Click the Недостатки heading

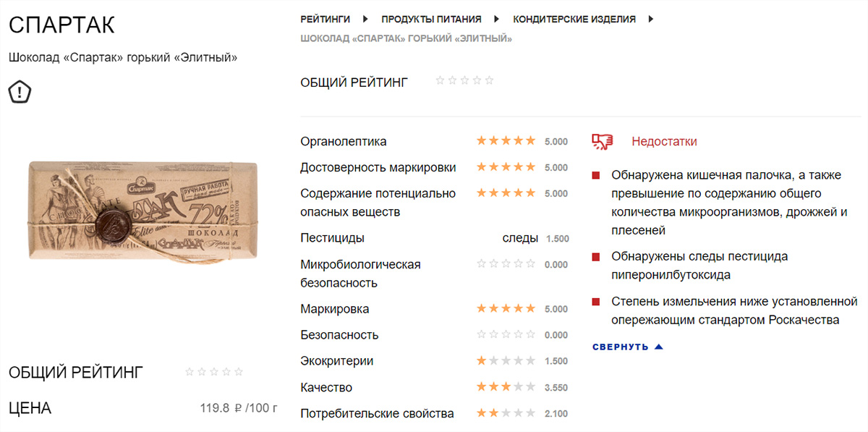tap(664, 142)
